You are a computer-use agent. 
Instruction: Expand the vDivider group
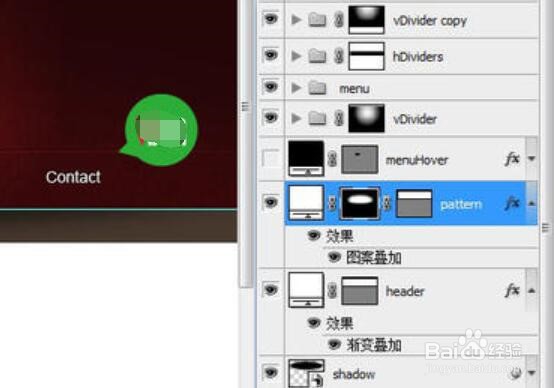[x=296, y=119]
